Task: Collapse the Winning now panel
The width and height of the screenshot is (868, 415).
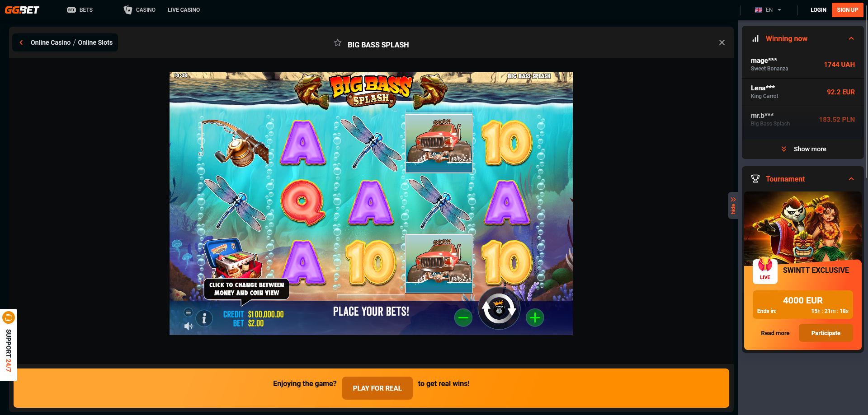Action: pos(851,38)
